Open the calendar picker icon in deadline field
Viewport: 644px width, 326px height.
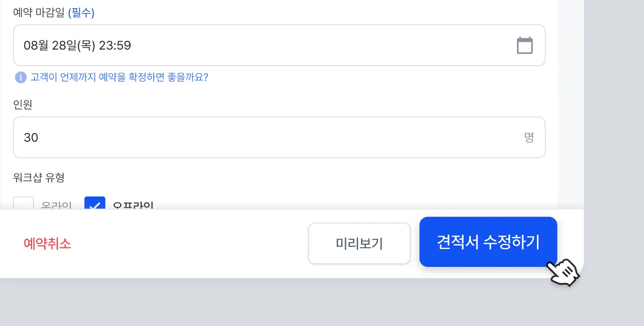pos(524,46)
